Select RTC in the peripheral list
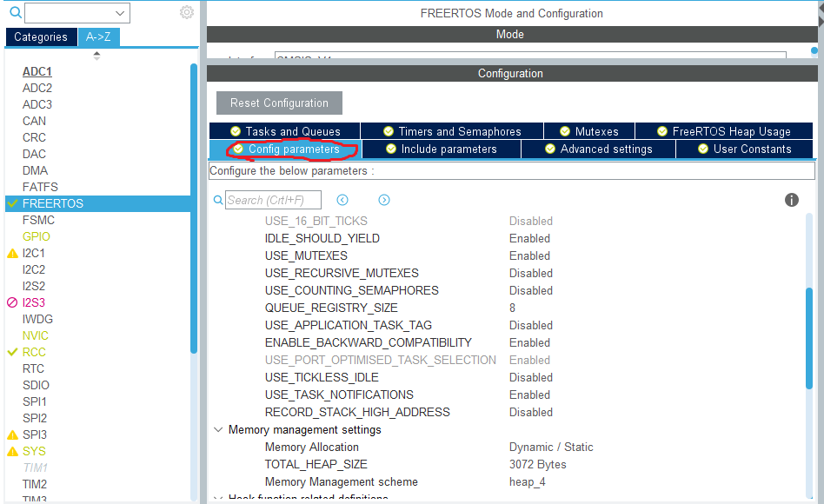824x504 pixels. coord(33,369)
